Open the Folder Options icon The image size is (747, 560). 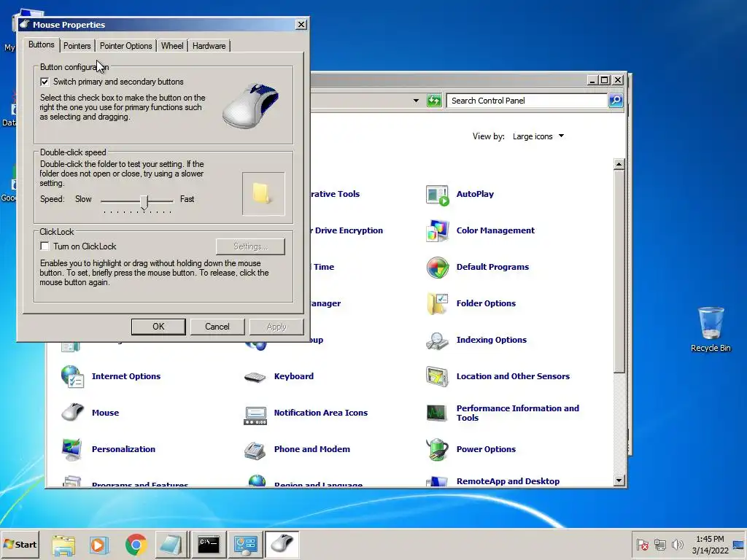(438, 304)
